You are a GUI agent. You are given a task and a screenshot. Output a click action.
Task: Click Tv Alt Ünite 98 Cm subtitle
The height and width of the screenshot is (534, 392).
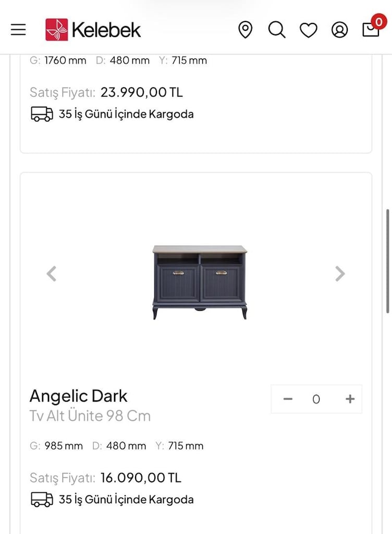click(90, 416)
